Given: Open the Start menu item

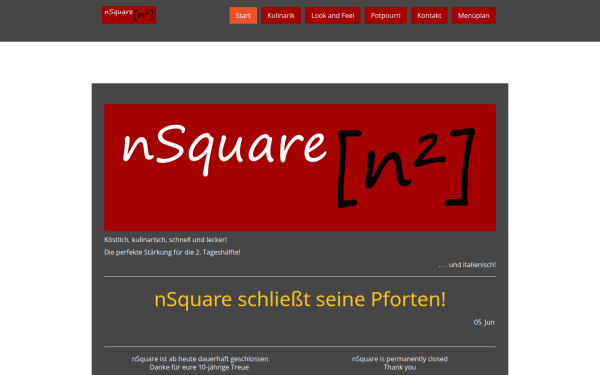Looking at the screenshot, I should pos(243,16).
